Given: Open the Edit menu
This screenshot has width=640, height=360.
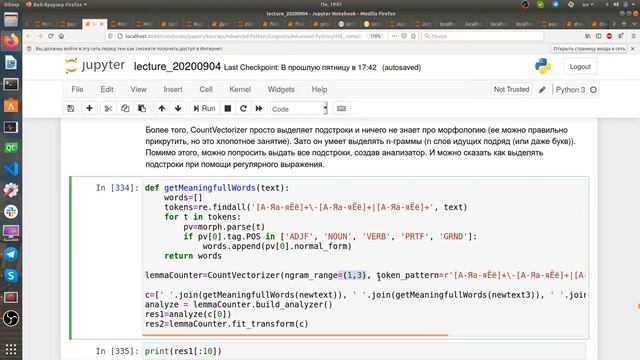Looking at the screenshot, I should 107,89.
